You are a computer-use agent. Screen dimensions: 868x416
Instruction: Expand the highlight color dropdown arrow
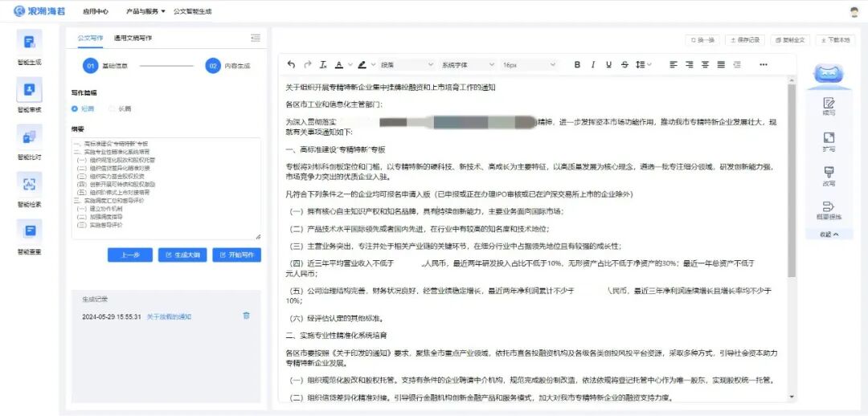pos(373,65)
